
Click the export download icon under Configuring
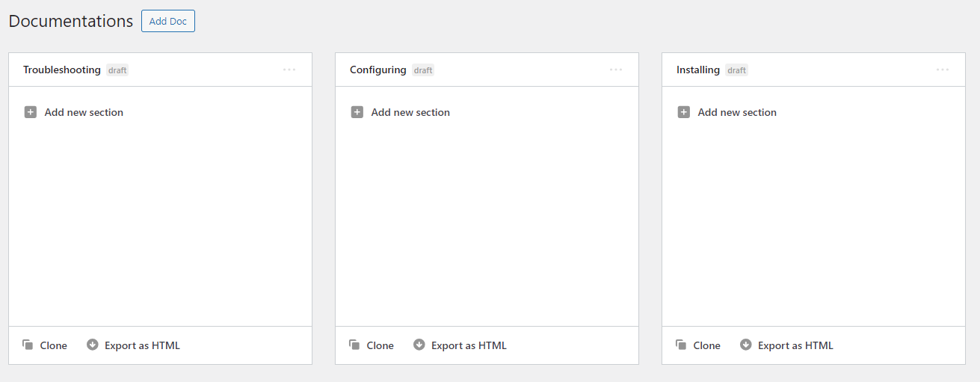pyautogui.click(x=419, y=345)
